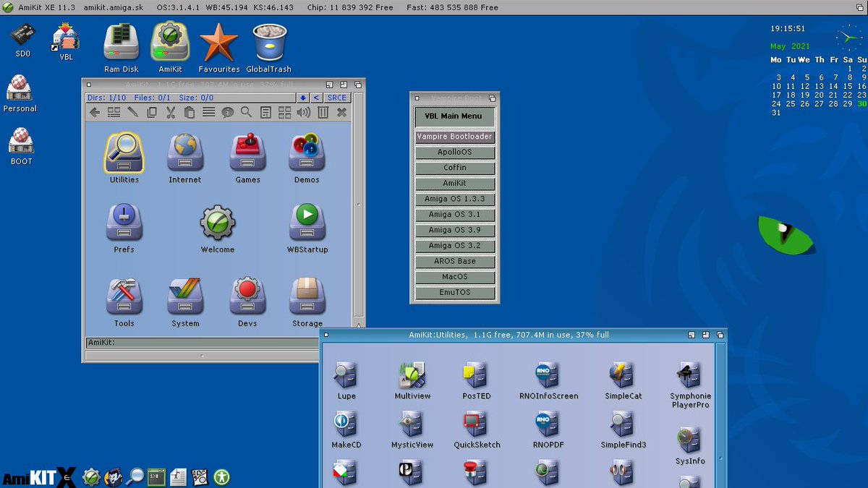Click the X delete icon in toolbar

point(341,112)
